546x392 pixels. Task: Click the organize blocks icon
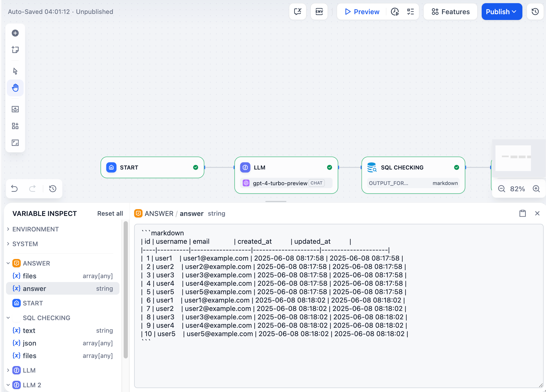tap(15, 126)
